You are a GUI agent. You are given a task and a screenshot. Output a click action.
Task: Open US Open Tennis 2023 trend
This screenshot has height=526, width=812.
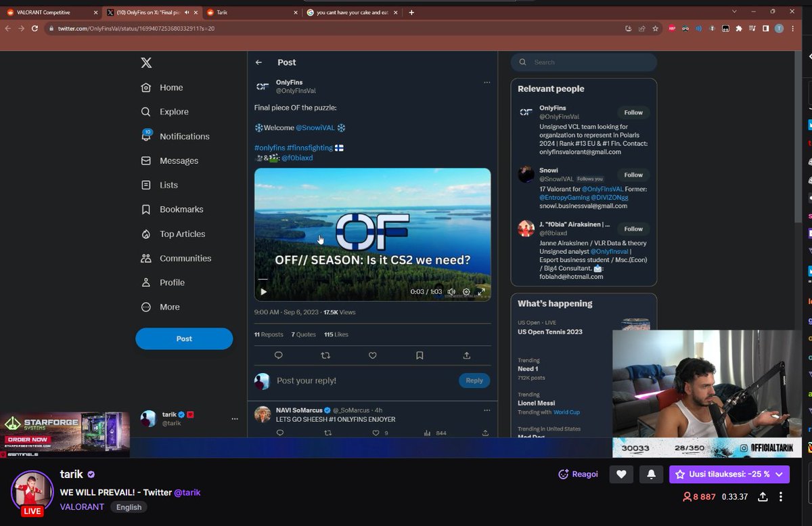click(x=550, y=332)
